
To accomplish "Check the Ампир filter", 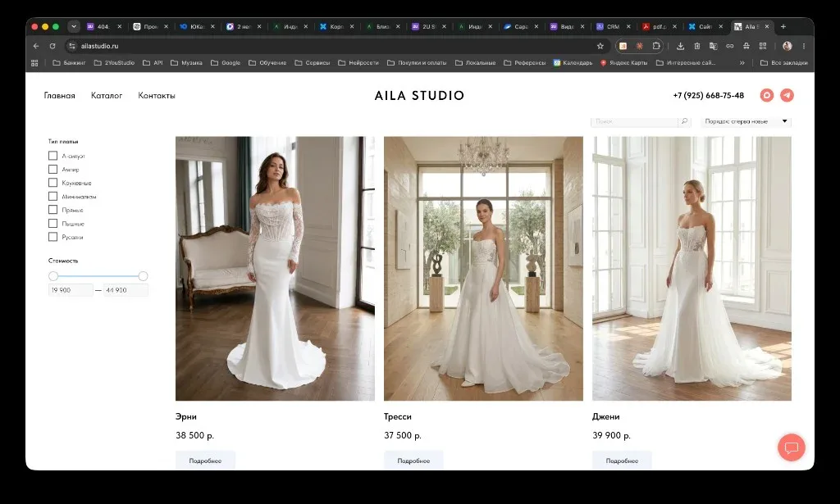I will [x=52, y=169].
